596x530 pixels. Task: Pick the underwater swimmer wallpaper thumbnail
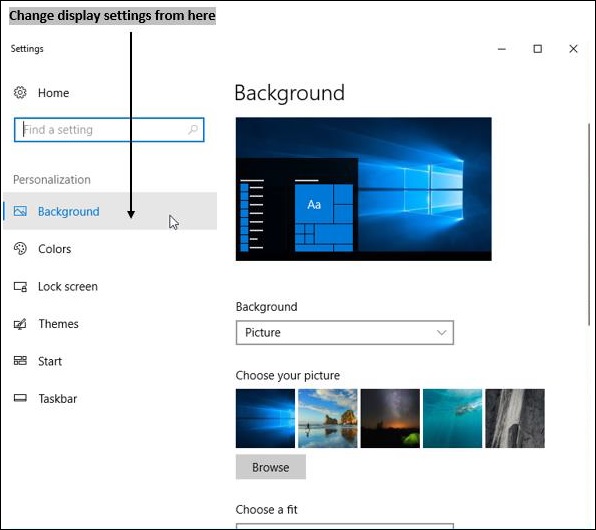pos(452,418)
